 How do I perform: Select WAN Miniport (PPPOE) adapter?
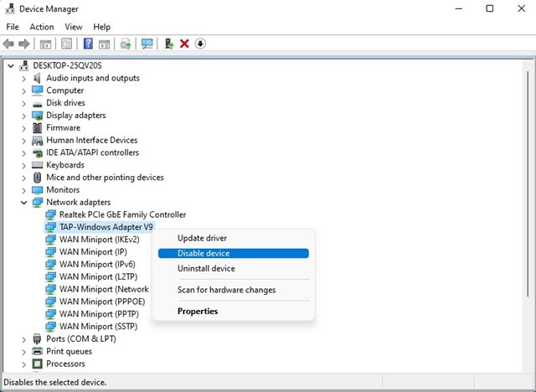[x=102, y=302]
